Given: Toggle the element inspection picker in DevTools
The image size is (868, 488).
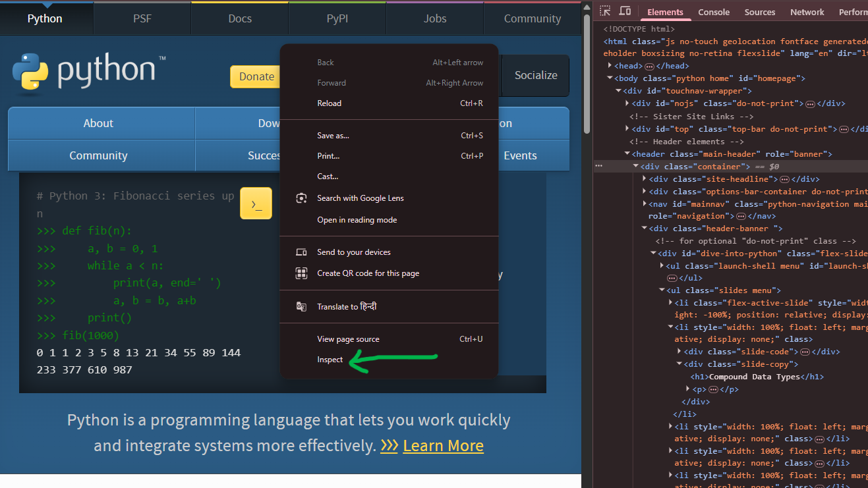Looking at the screenshot, I should [604, 11].
